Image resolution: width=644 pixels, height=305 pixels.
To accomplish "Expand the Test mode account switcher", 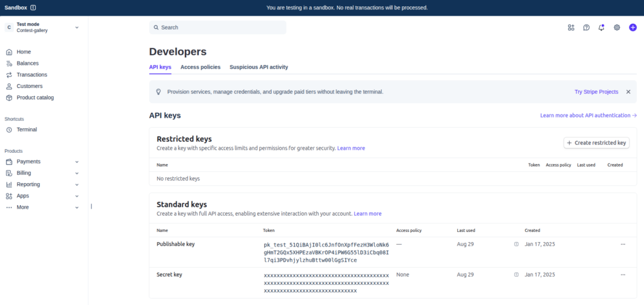I will [x=77, y=28].
